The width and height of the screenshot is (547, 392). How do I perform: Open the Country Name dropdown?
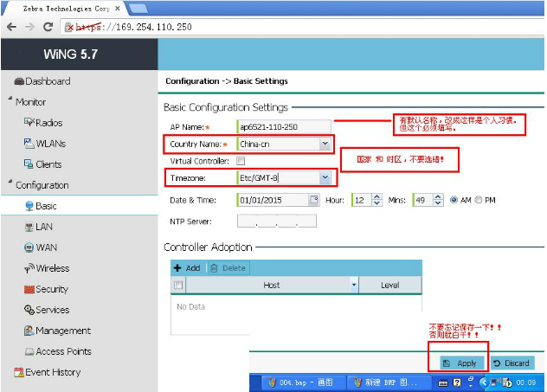click(x=325, y=144)
